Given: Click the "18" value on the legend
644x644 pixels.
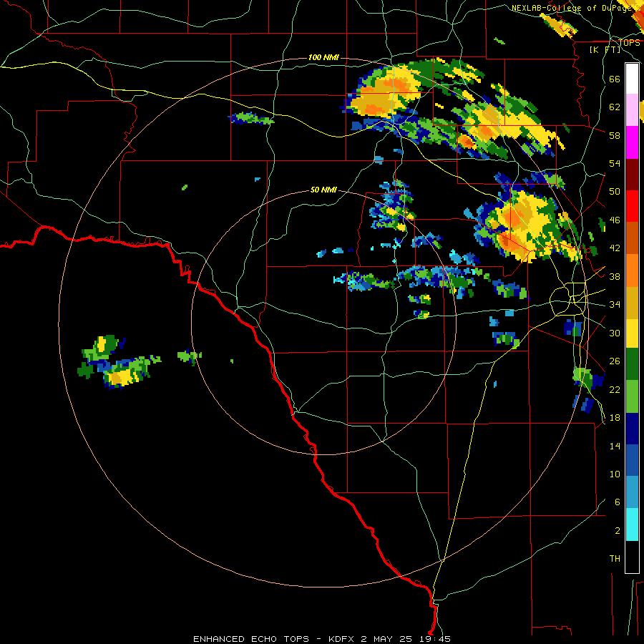Looking at the screenshot, I should pyautogui.click(x=615, y=418).
